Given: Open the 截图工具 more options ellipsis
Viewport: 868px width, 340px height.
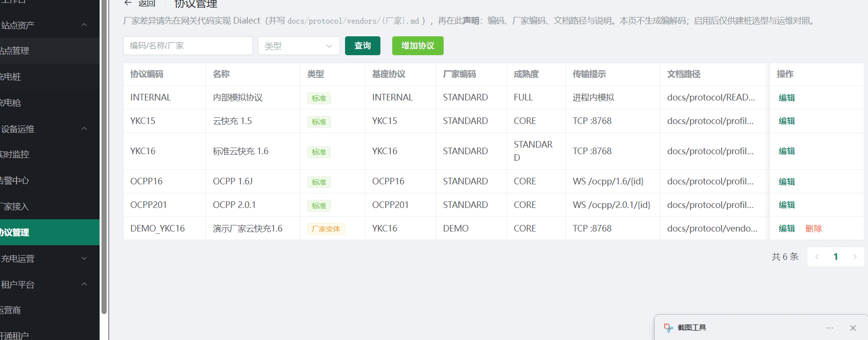Looking at the screenshot, I should coord(829,328).
